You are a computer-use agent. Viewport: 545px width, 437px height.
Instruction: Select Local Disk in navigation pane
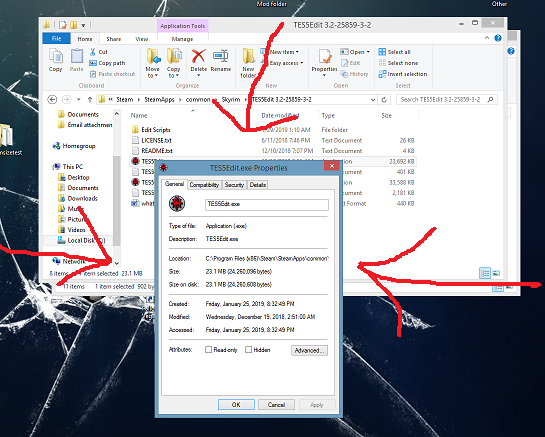[81, 240]
